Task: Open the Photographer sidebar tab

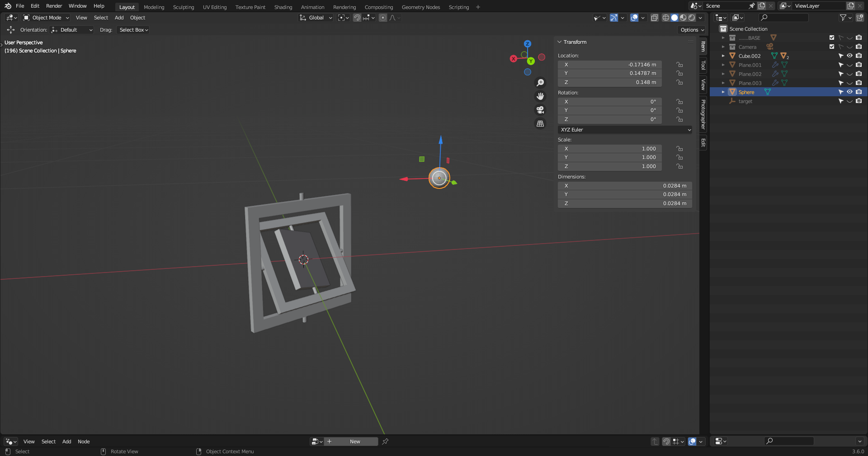Action: (703, 114)
